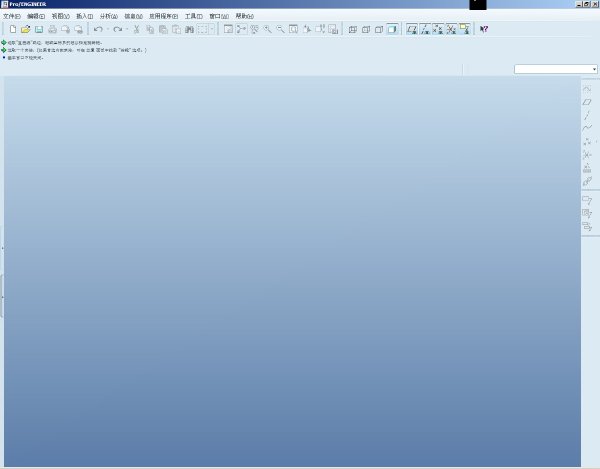Click the dashed selection box icon

click(202, 29)
